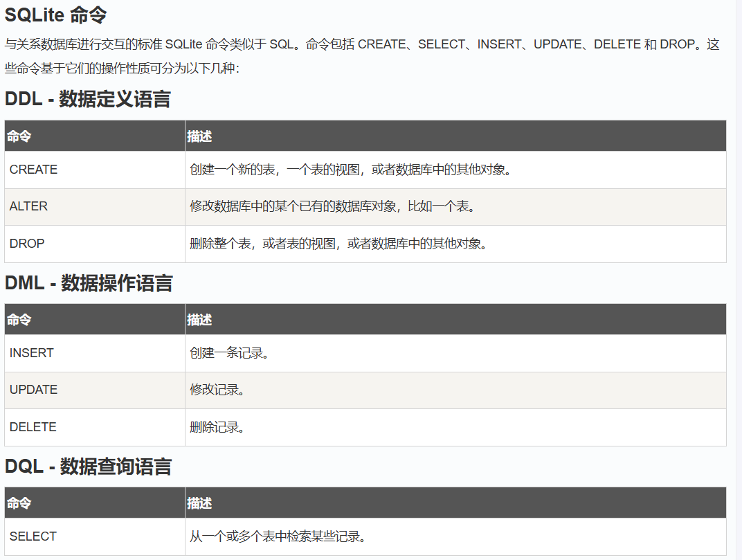Select the DROP command cell
Screen dimensions: 742x560
27,244
